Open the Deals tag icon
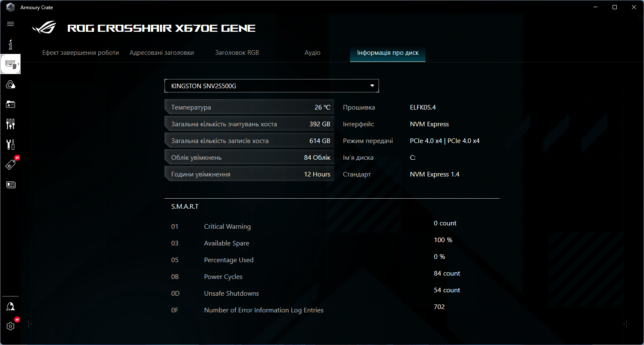 click(10, 165)
